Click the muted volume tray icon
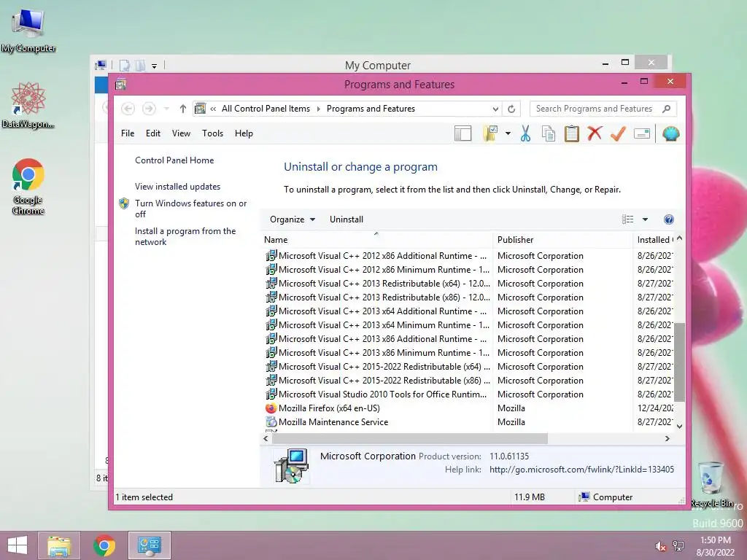Screen dimensions: 747x560 point(660,547)
